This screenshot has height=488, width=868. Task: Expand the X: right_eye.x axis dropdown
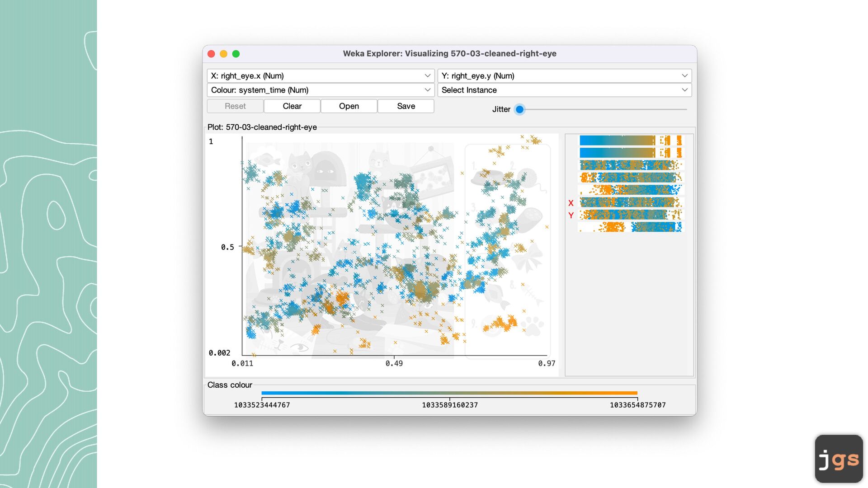pyautogui.click(x=320, y=76)
